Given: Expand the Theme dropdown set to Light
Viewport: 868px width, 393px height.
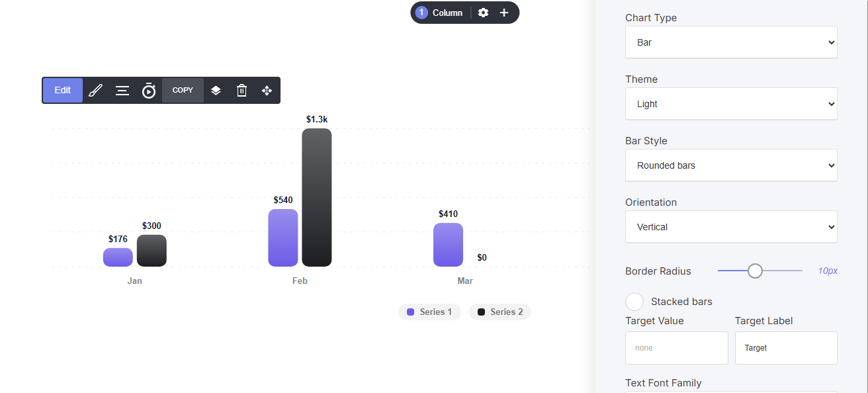Looking at the screenshot, I should click(731, 104).
